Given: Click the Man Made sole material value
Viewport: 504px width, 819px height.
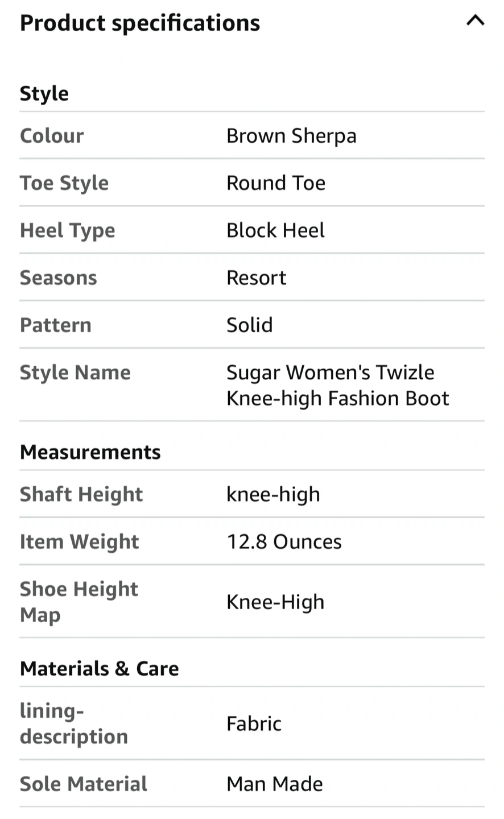Looking at the screenshot, I should click(275, 784).
